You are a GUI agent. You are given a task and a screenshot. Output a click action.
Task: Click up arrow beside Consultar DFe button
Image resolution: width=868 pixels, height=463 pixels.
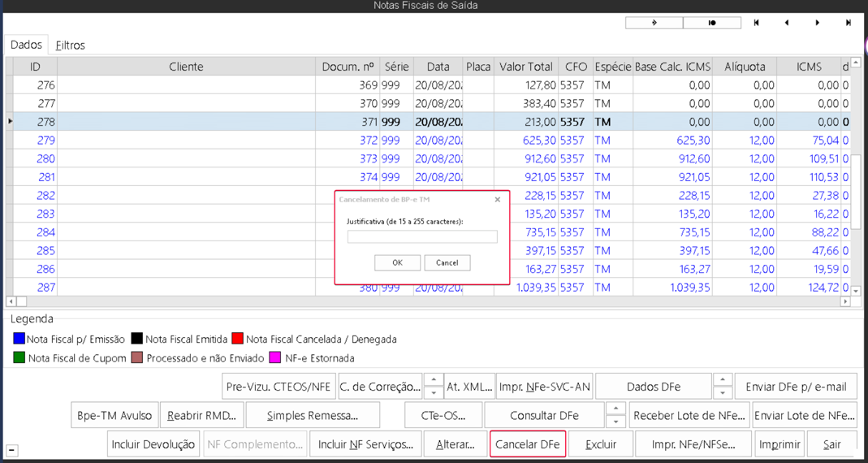(x=616, y=409)
